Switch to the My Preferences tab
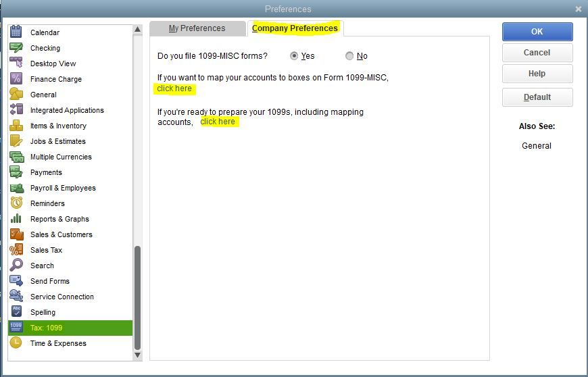The height and width of the screenshot is (377, 588). click(x=197, y=28)
